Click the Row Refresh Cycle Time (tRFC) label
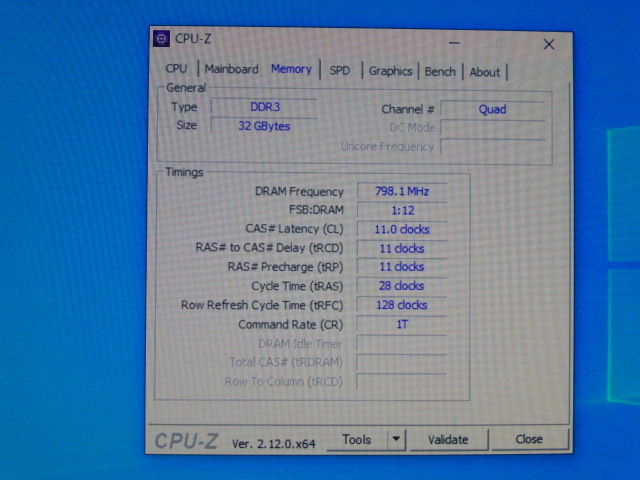This screenshot has height=480, width=640. pos(262,305)
